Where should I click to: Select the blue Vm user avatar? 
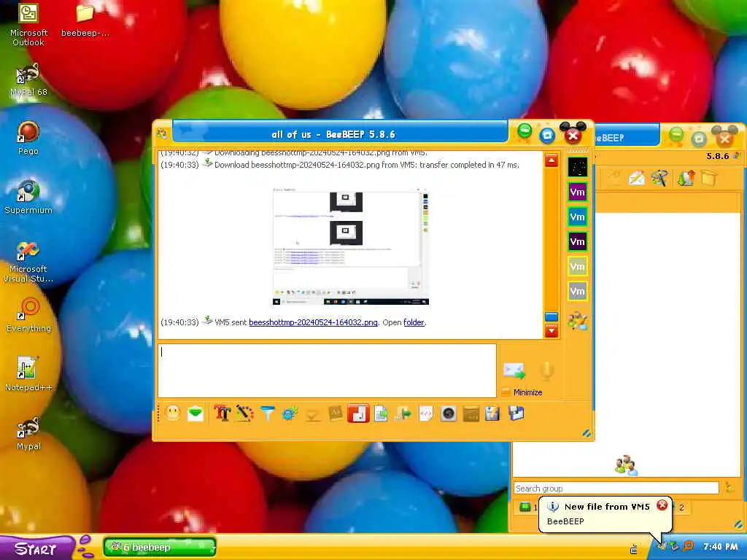pyautogui.click(x=578, y=217)
